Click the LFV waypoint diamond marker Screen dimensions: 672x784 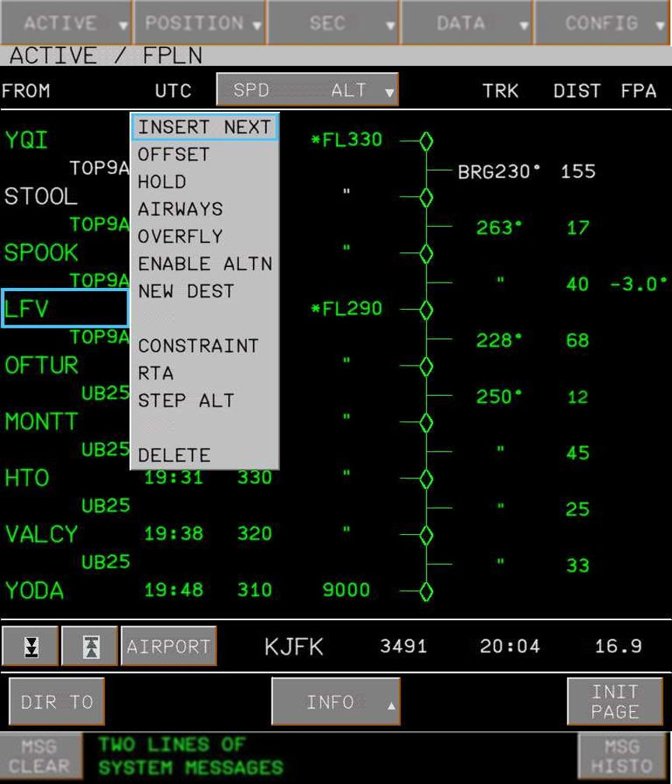click(426, 310)
